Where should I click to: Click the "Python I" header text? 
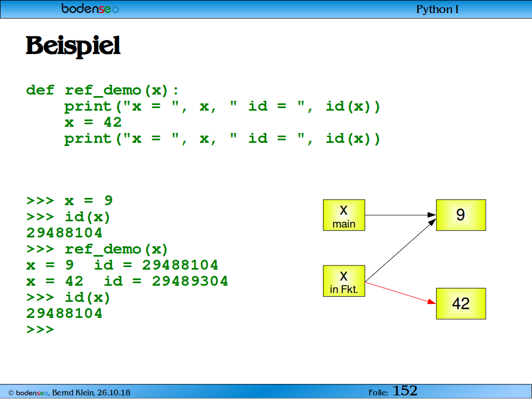[437, 9]
